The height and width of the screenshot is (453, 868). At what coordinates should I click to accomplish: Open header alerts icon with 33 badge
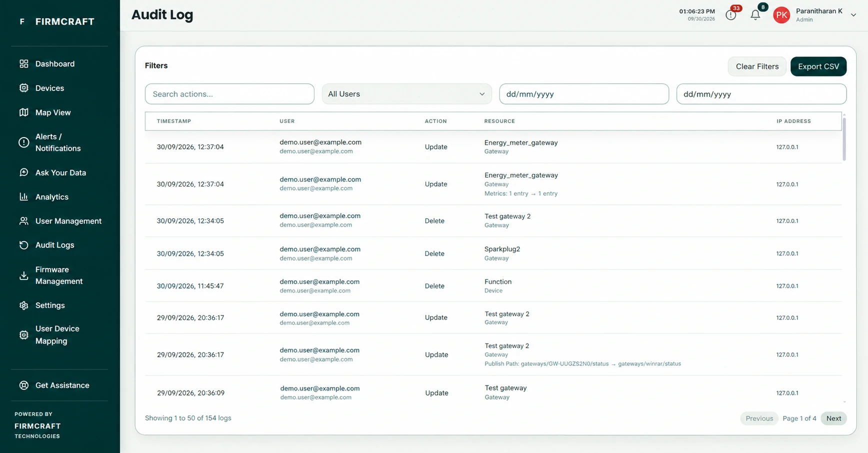click(x=731, y=15)
